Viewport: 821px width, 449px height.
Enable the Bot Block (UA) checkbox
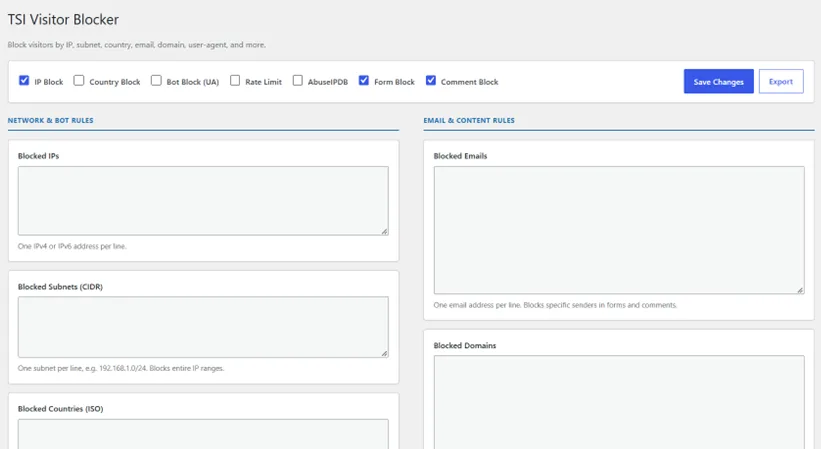point(156,81)
